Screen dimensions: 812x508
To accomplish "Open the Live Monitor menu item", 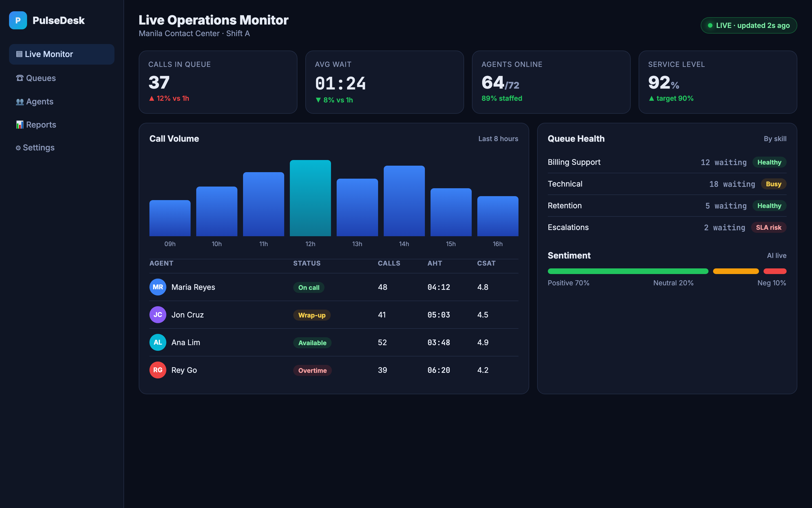I will [x=62, y=54].
